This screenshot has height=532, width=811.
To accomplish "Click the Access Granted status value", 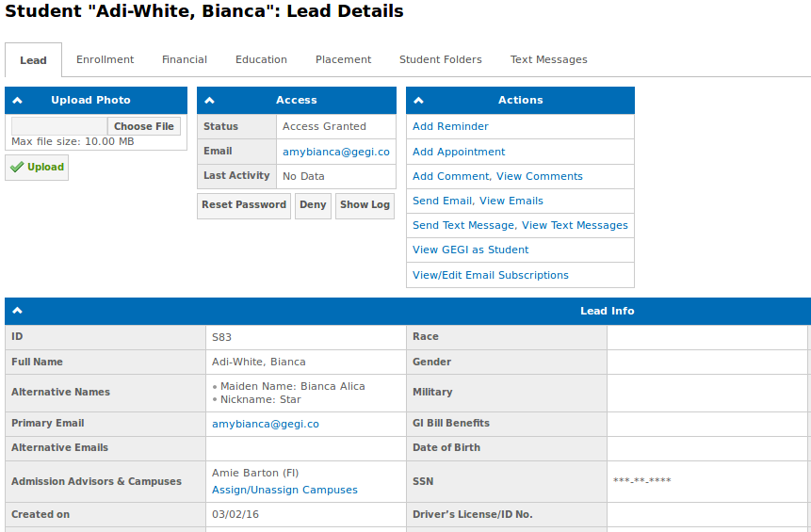I will tap(324, 127).
